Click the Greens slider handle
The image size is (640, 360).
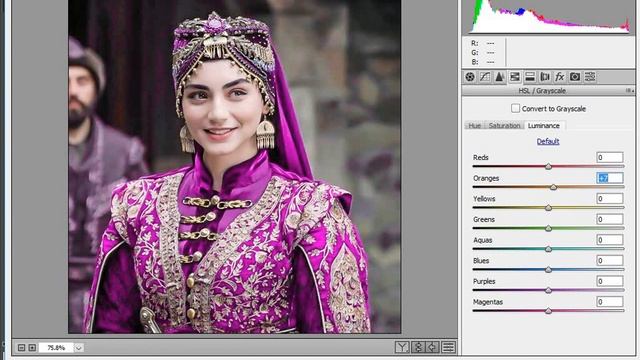(549, 228)
